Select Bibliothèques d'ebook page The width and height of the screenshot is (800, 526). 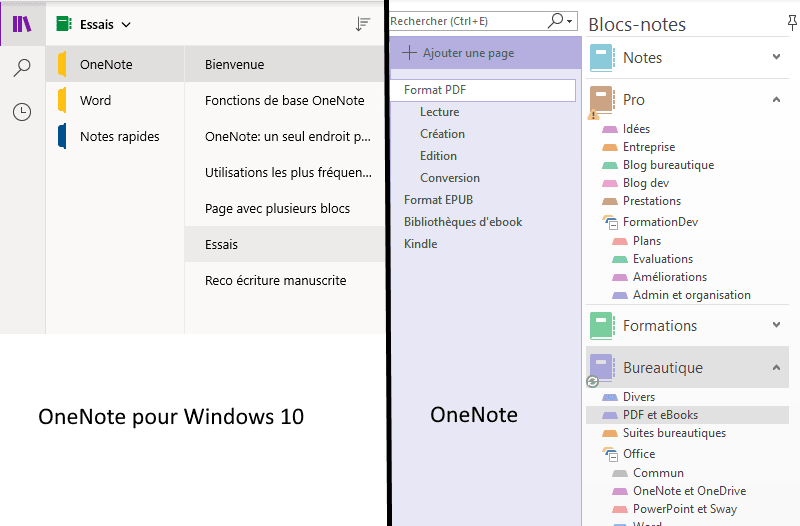pyautogui.click(x=463, y=222)
